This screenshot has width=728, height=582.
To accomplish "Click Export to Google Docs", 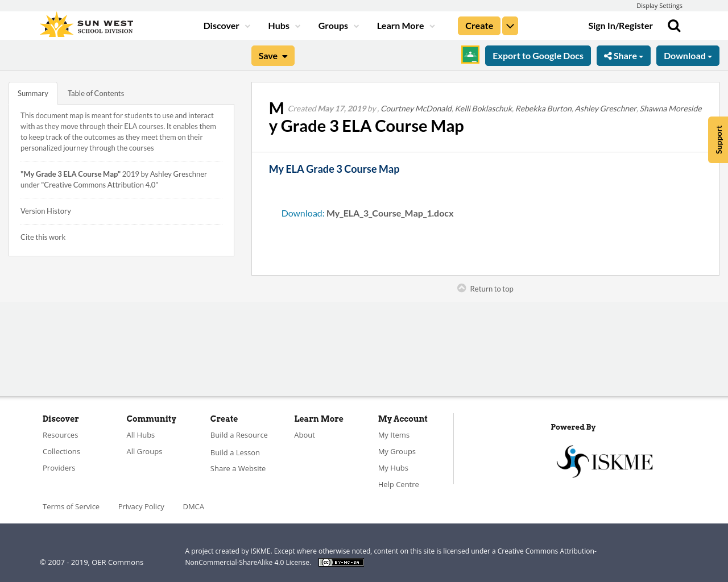I will 538,55.
